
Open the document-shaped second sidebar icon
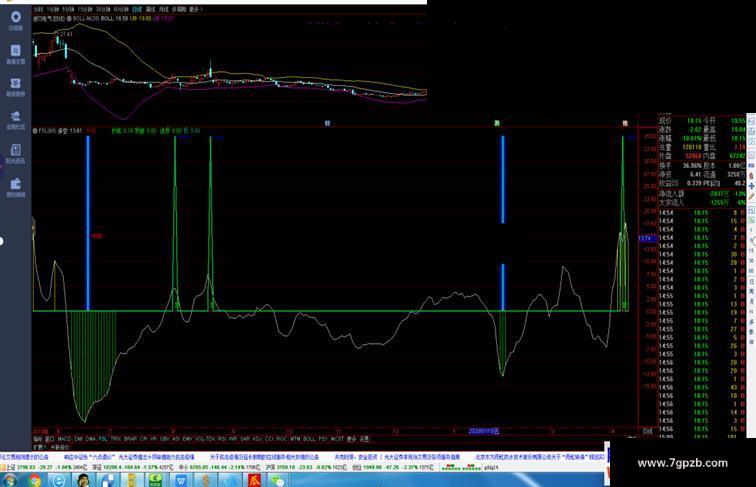tap(15, 51)
